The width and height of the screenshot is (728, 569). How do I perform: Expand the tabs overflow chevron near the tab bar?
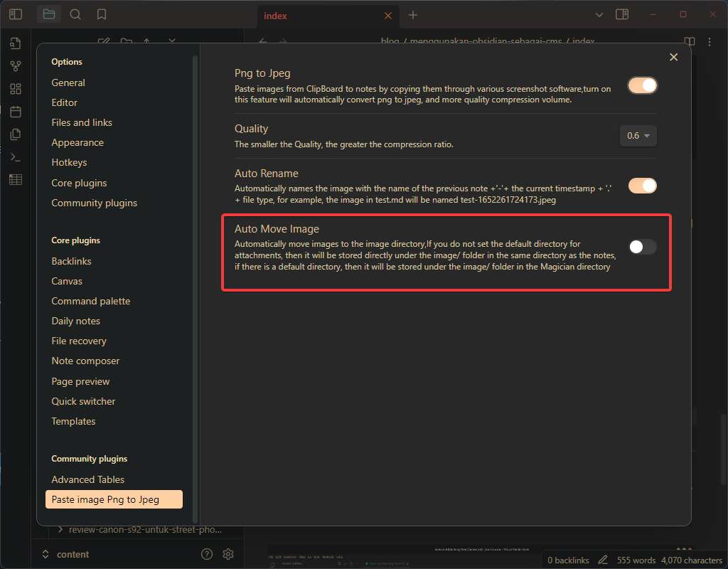(x=599, y=14)
